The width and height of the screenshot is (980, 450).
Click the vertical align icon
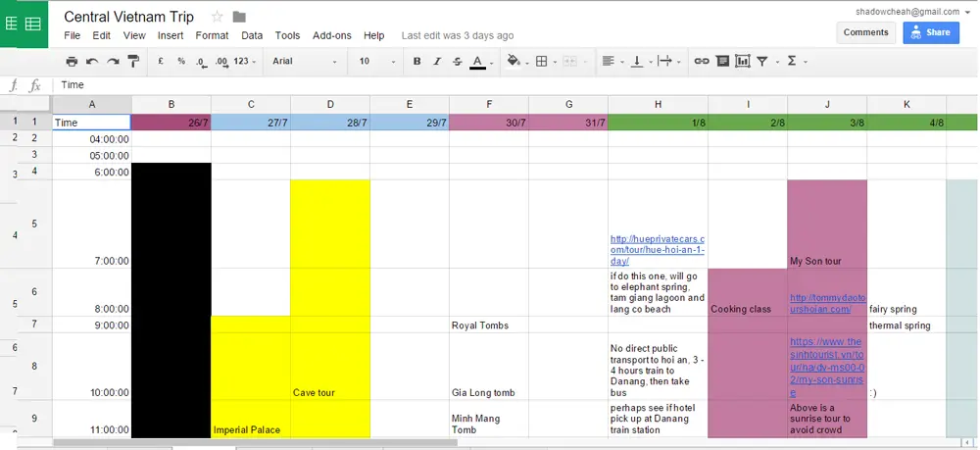coord(637,61)
